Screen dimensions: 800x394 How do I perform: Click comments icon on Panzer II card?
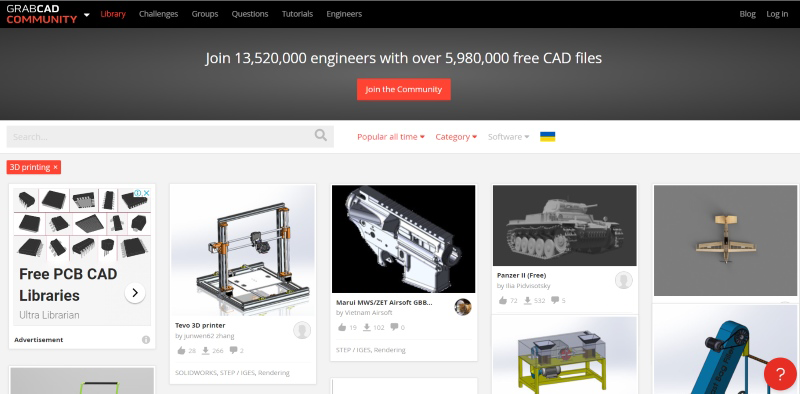point(555,300)
